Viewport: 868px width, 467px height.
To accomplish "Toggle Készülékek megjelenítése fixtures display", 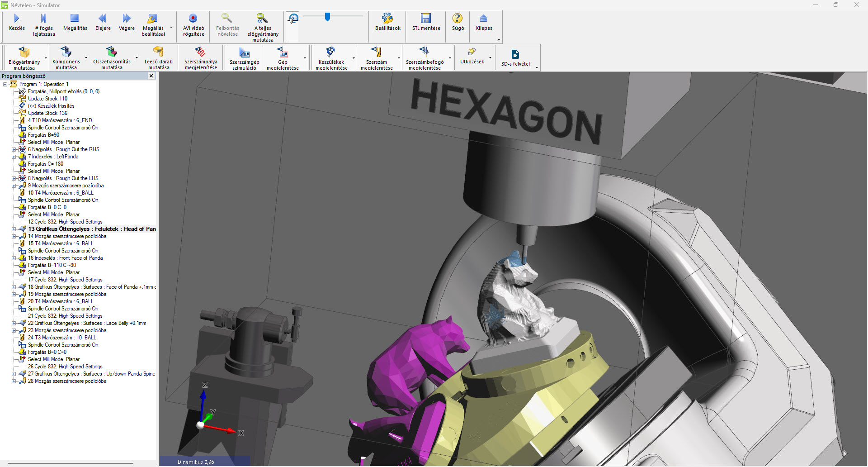I will point(331,58).
